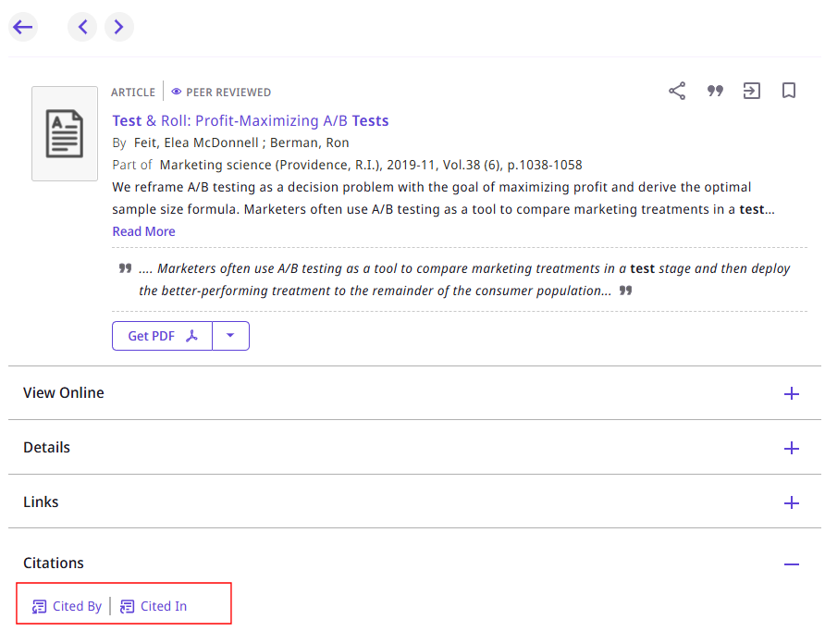Expand the Links section
825x644 pixels.
791,502
